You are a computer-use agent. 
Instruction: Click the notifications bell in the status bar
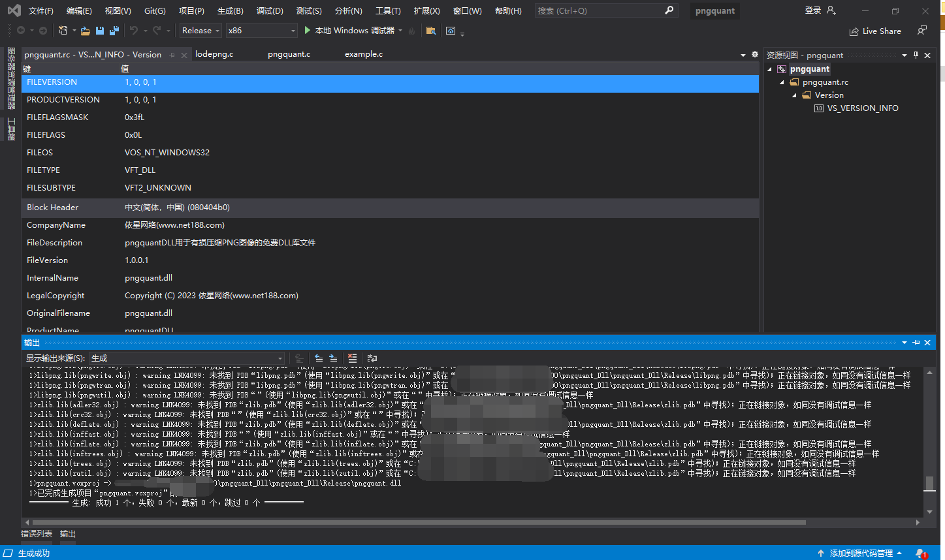920,553
